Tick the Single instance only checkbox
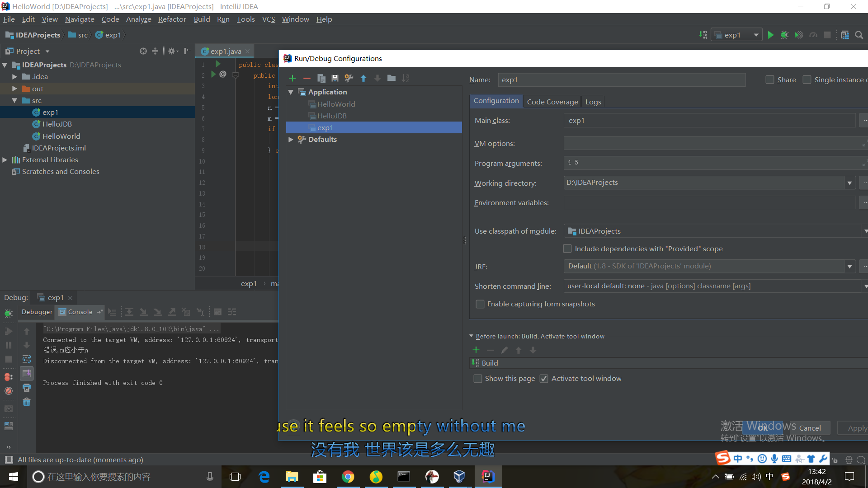 pos(807,80)
